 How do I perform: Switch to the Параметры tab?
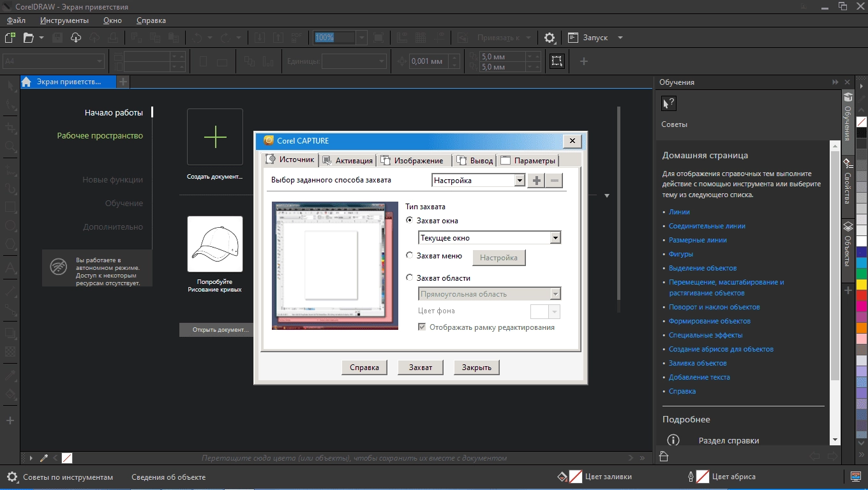pos(528,160)
